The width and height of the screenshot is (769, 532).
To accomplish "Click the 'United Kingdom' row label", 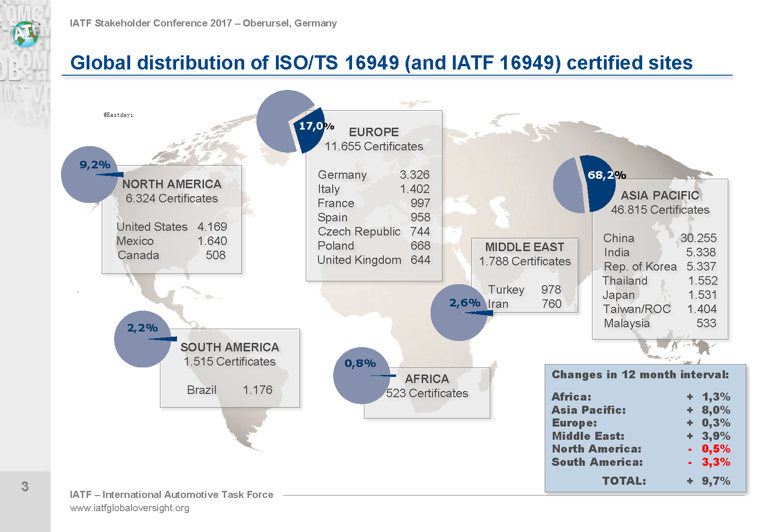I will (x=359, y=260).
